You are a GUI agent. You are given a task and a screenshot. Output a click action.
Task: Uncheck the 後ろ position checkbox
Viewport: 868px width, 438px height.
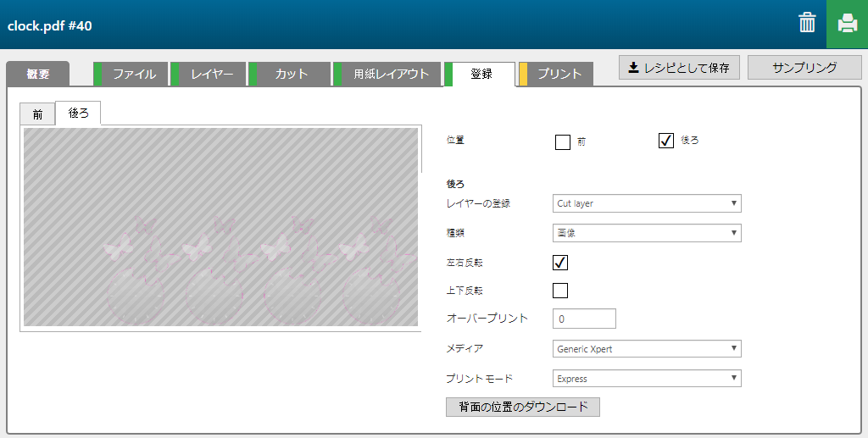tap(665, 141)
